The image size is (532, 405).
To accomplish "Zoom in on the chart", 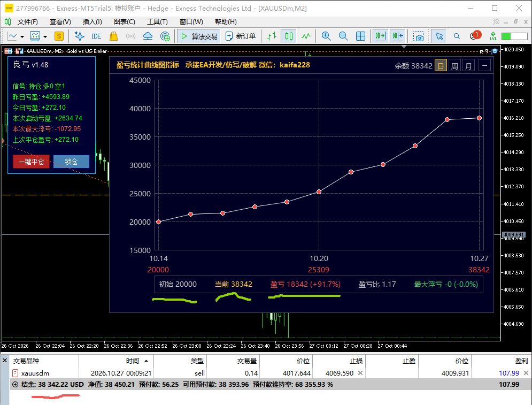I will (x=326, y=36).
